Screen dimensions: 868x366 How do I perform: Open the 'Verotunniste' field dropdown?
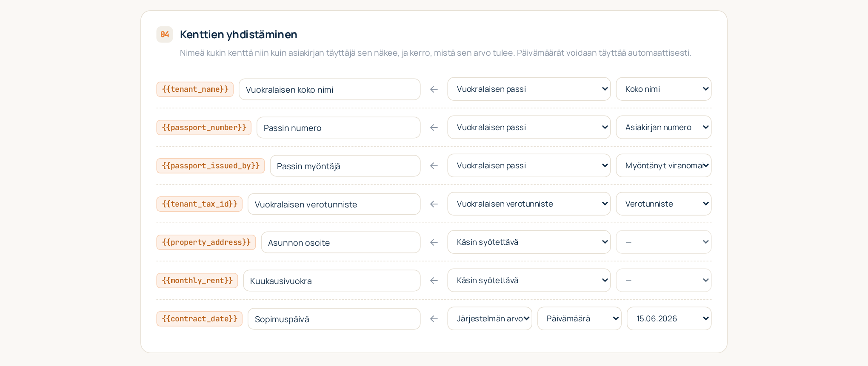[x=664, y=204]
